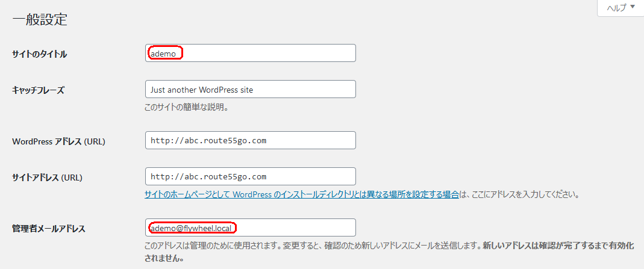The image size is (644, 269).
Task: Click the サイトアドレス (URL) label
Action: point(47,178)
